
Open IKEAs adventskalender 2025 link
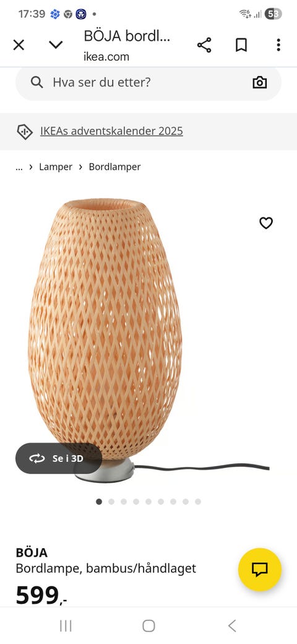111,131
